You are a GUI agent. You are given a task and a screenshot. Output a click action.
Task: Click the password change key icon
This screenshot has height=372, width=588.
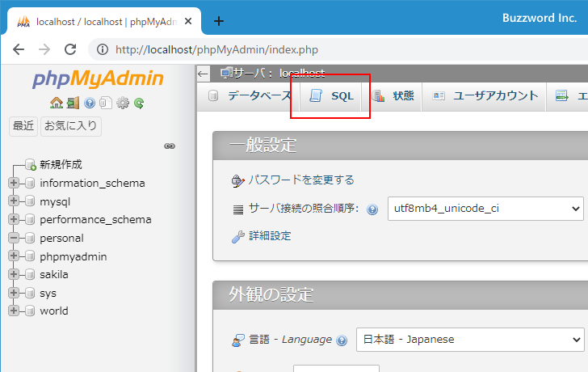click(237, 180)
